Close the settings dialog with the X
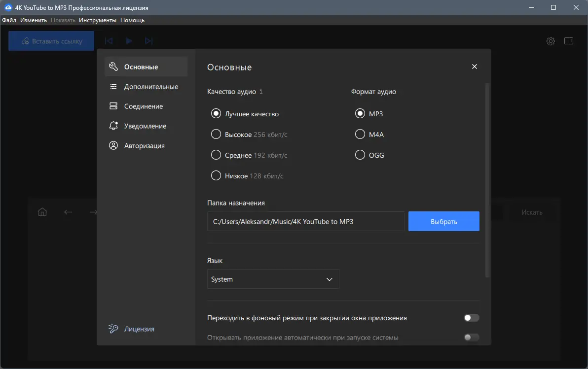The height and width of the screenshot is (369, 588). click(x=475, y=67)
